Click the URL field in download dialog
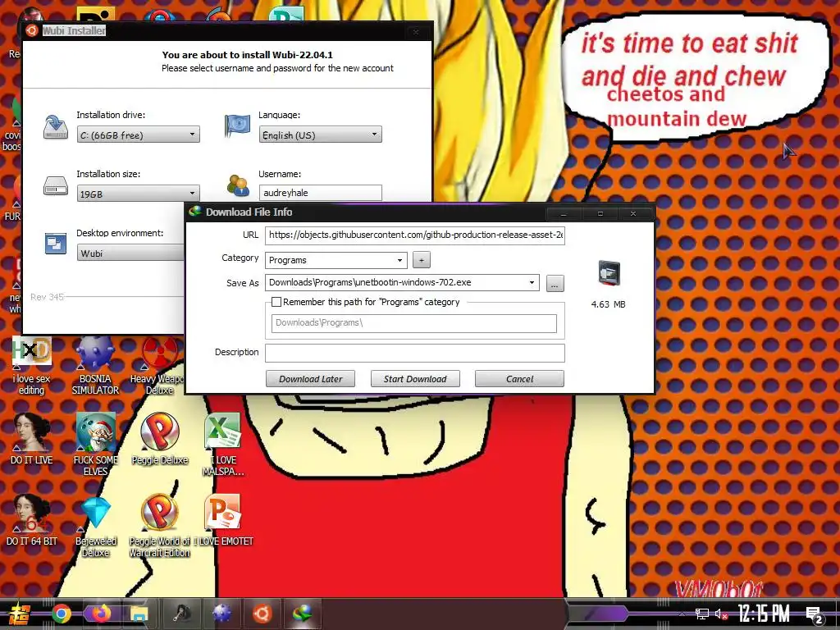The height and width of the screenshot is (630, 840). click(414, 235)
